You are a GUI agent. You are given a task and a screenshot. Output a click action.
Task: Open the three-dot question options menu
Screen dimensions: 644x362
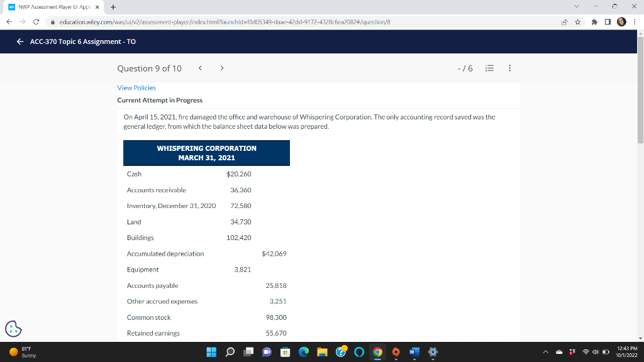coord(509,68)
